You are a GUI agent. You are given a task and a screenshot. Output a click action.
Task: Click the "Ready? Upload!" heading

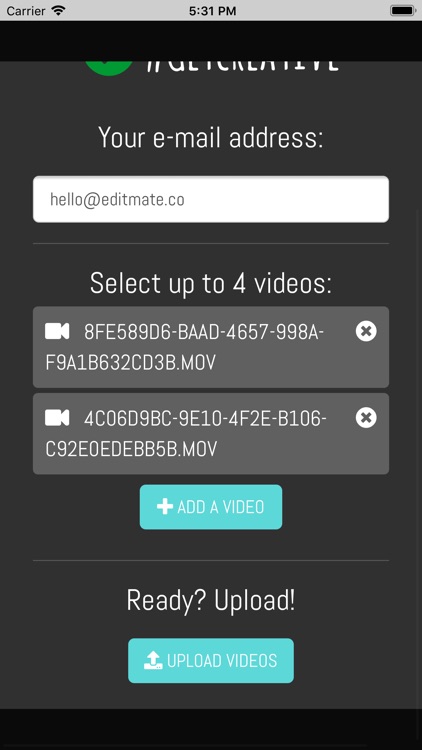[x=211, y=601]
